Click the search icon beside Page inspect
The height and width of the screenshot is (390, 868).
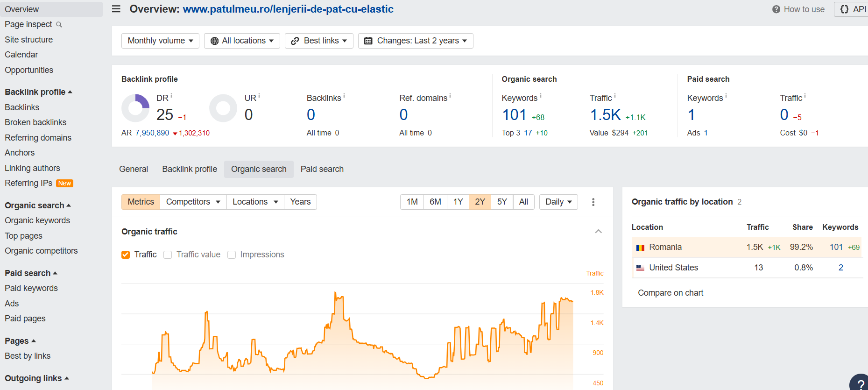[59, 25]
